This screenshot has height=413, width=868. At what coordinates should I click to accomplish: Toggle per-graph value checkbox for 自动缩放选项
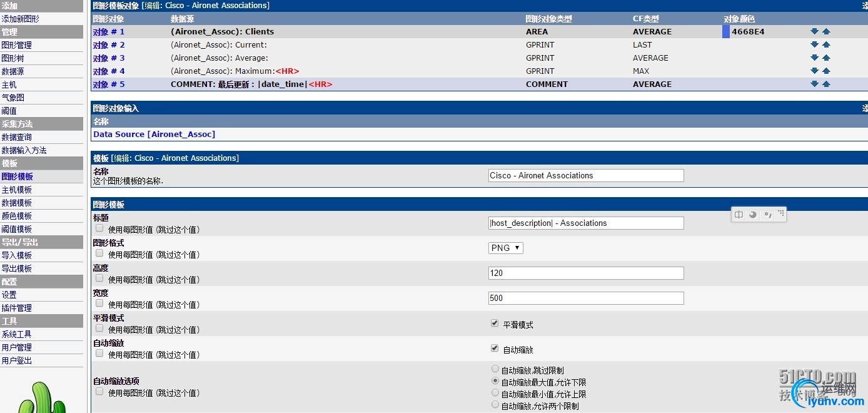pos(99,392)
